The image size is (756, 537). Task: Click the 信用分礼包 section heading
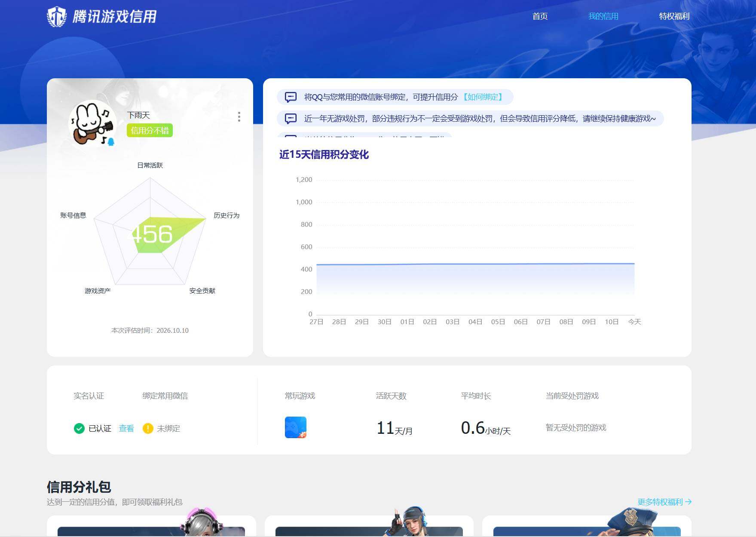pos(79,487)
